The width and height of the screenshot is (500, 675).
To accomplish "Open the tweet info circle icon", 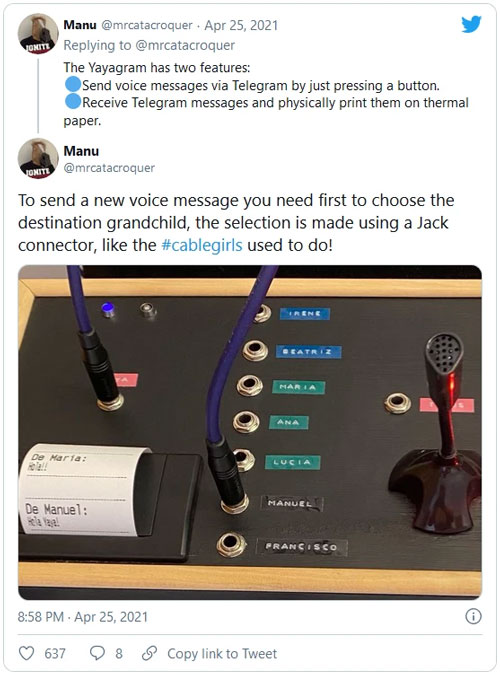I will pyautogui.click(x=473, y=616).
